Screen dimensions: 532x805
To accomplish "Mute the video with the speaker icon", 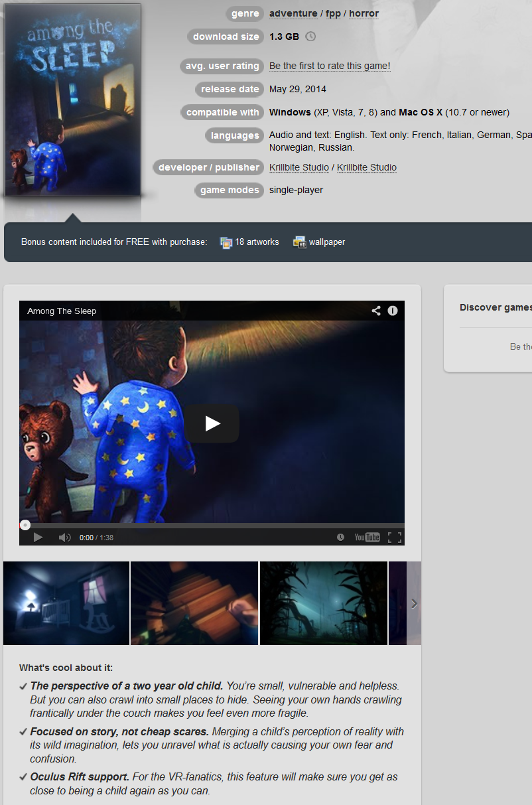I will (64, 538).
